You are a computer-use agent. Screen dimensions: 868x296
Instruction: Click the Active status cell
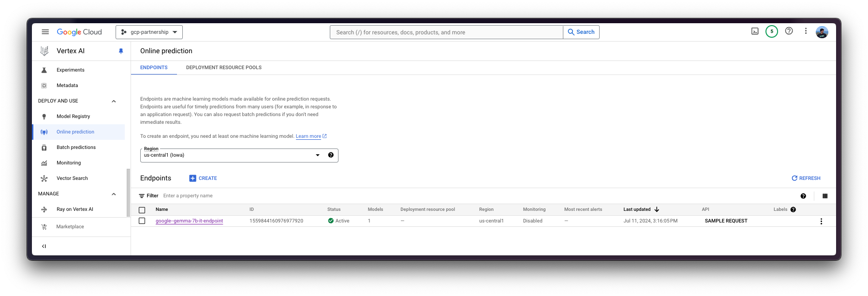(338, 221)
